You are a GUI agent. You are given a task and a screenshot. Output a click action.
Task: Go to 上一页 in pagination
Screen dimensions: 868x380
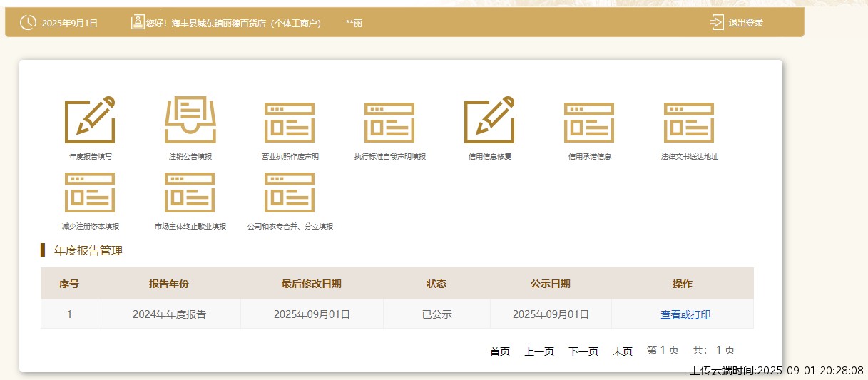click(539, 351)
